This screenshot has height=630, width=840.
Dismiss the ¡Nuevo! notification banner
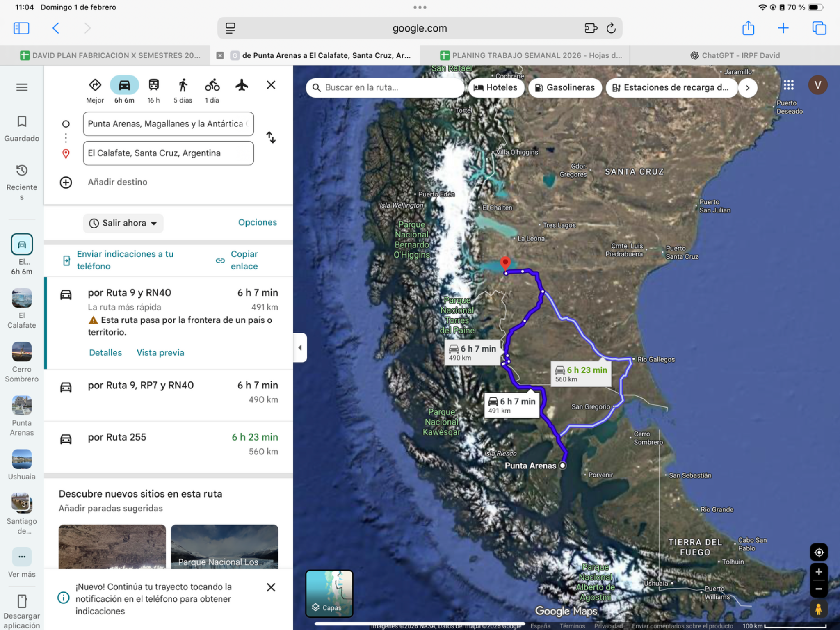(271, 587)
